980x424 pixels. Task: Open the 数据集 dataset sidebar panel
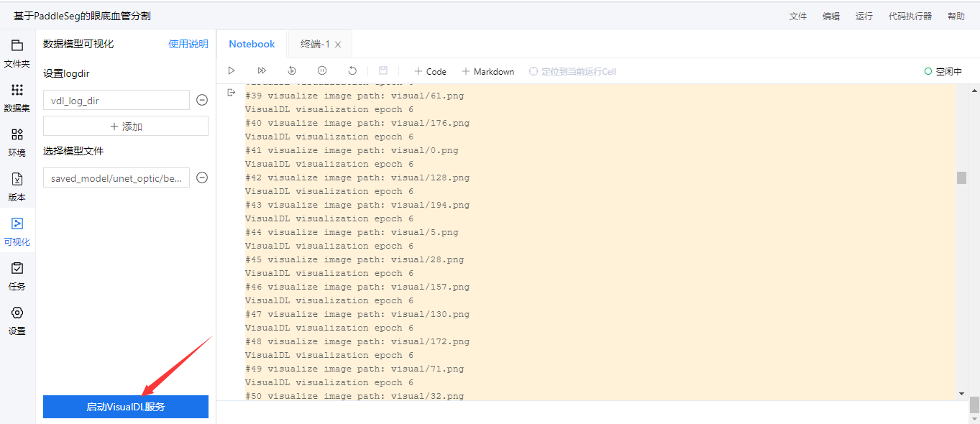[x=17, y=98]
